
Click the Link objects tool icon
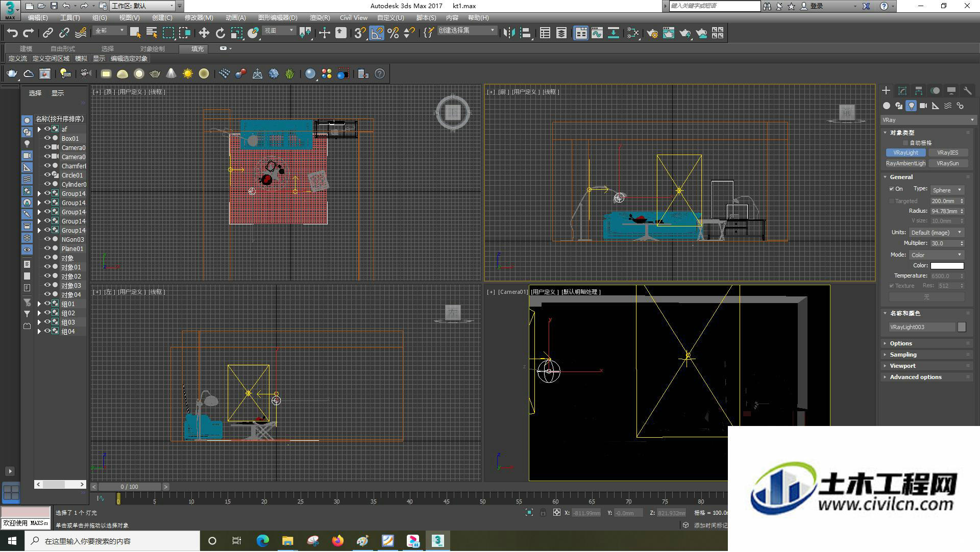pyautogui.click(x=47, y=33)
